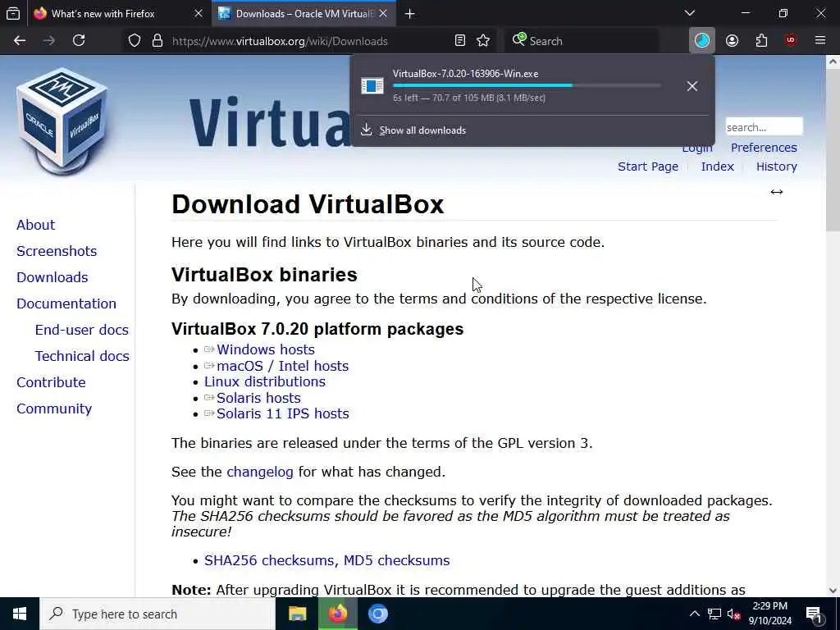Open the Index link
Viewport: 840px width, 630px height.
tap(717, 167)
